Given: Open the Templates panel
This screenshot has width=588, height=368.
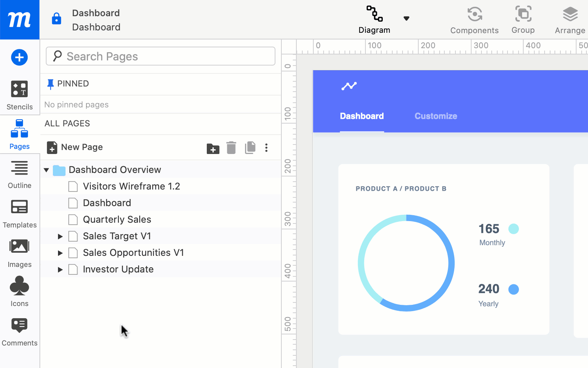Looking at the screenshot, I should (x=19, y=214).
